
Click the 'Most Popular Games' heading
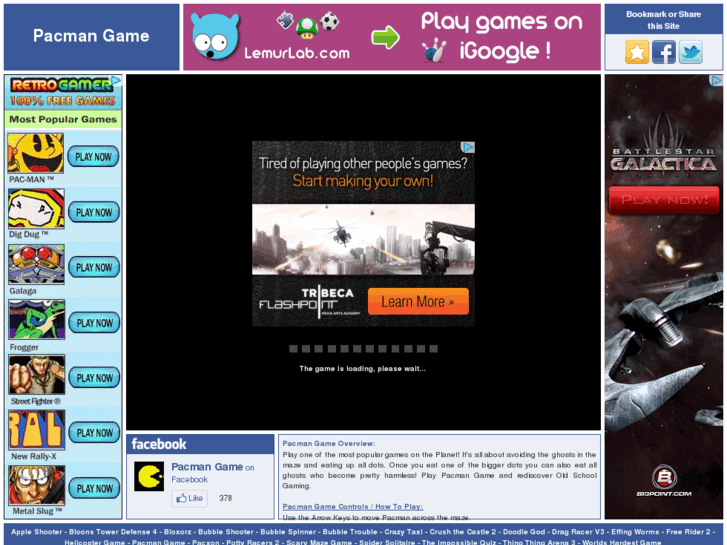coord(63,119)
